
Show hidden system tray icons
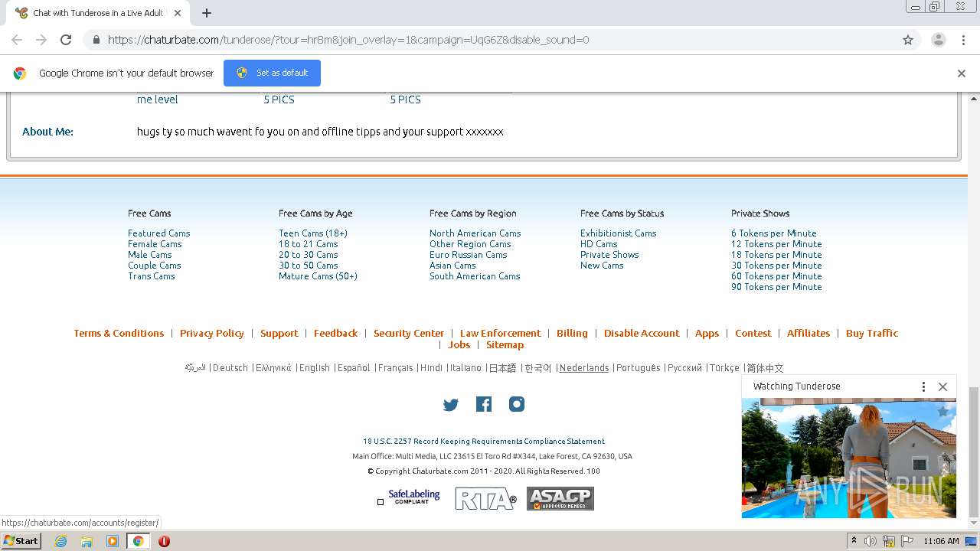click(x=854, y=541)
